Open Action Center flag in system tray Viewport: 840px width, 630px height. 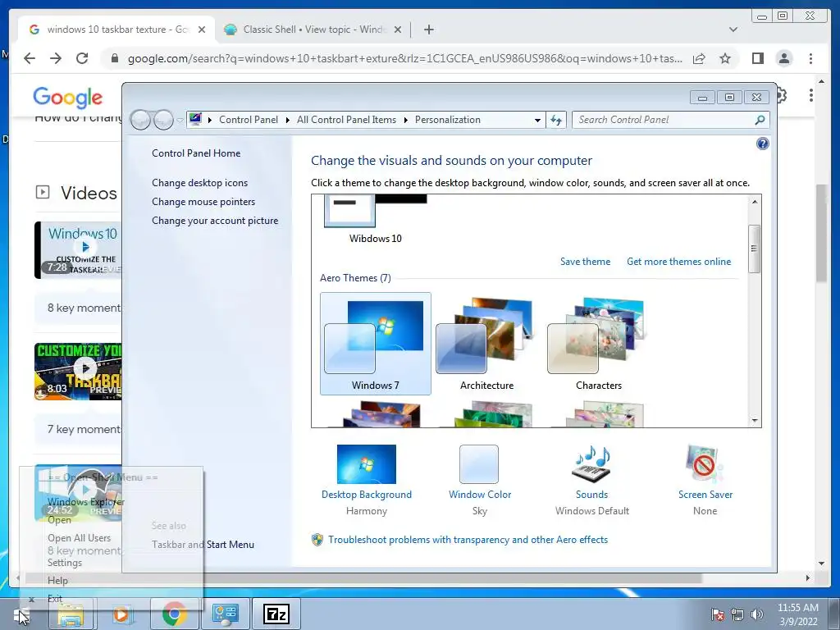[717, 614]
